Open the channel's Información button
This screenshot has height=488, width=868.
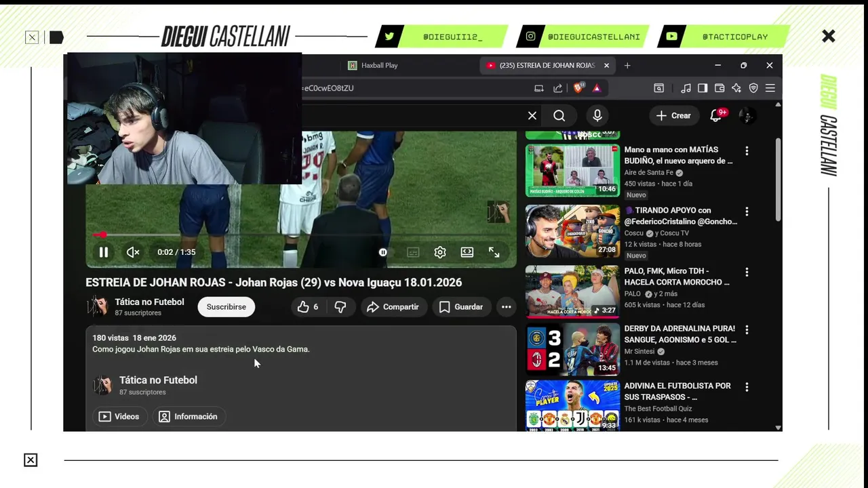[189, 417]
